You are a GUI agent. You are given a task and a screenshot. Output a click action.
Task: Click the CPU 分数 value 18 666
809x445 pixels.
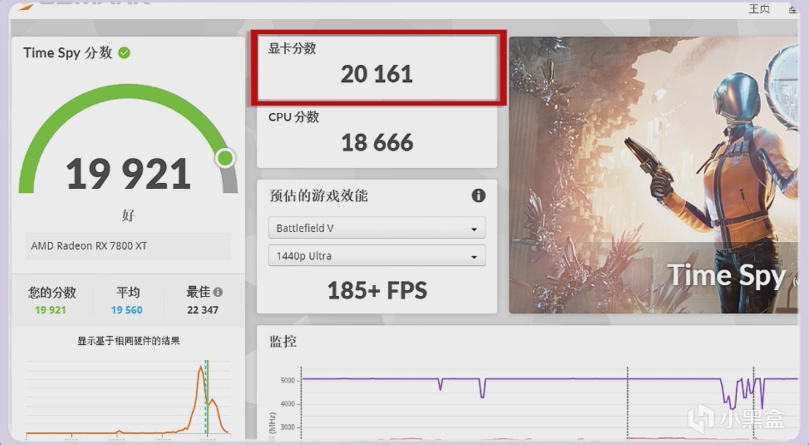[x=377, y=142]
